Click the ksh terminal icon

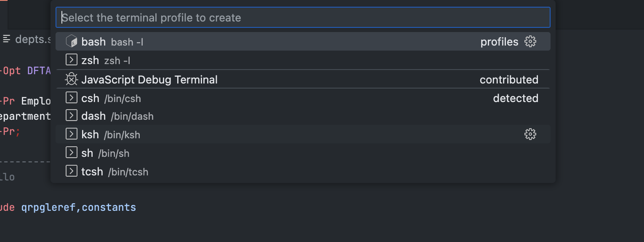[72, 134]
